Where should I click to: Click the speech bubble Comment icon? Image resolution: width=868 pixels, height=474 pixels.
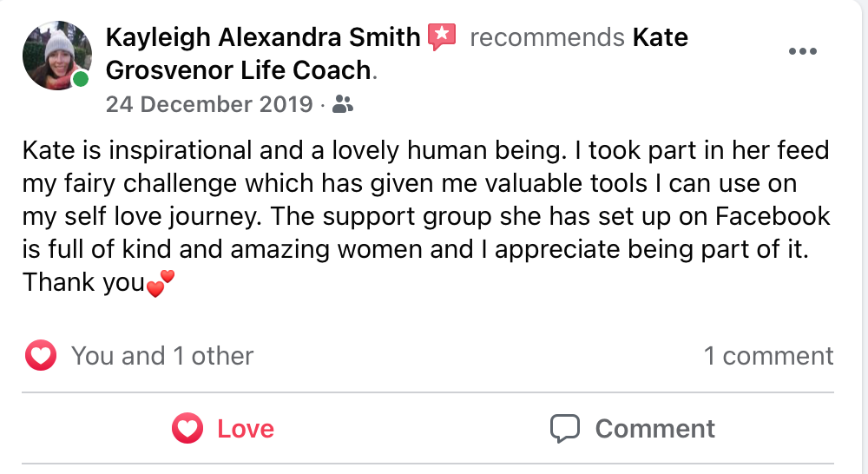click(x=564, y=429)
